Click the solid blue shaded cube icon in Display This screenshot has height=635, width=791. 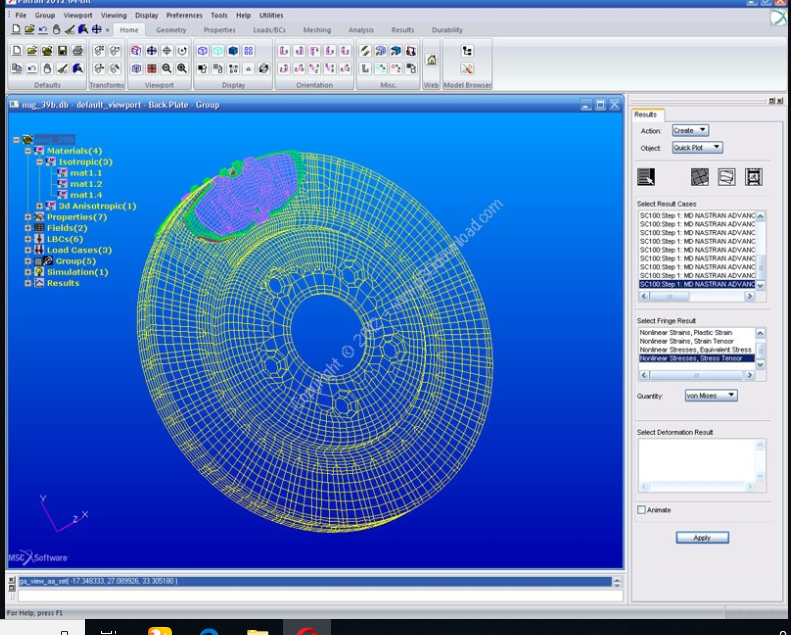point(233,51)
